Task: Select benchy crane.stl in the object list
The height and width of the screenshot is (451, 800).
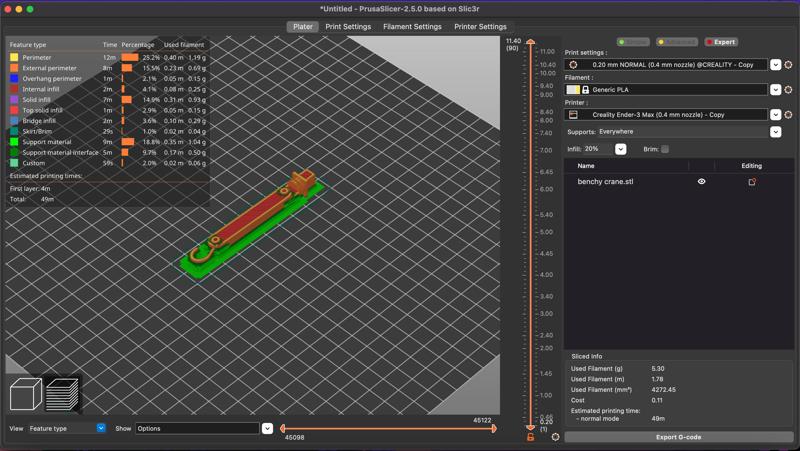Action: (605, 182)
